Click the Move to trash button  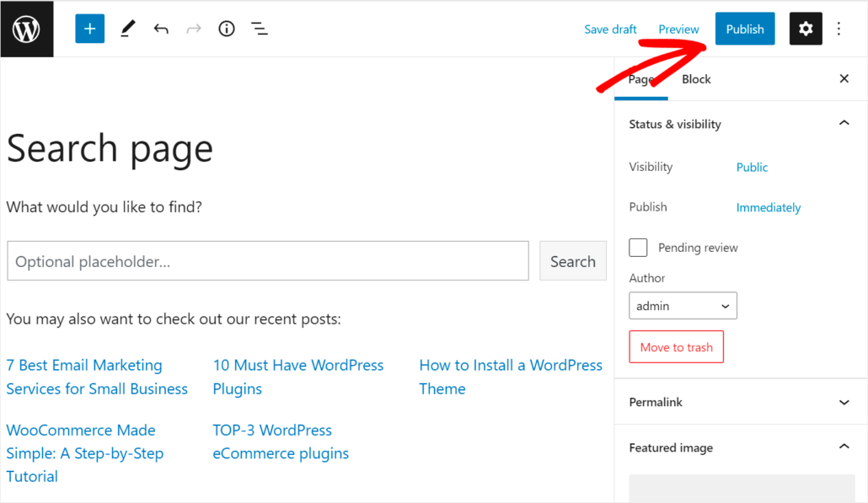pyautogui.click(x=676, y=346)
